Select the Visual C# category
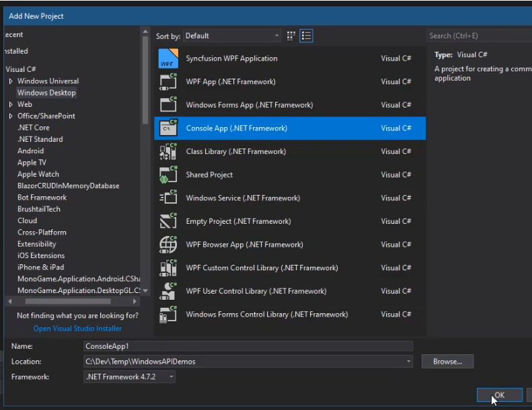Image resolution: width=532 pixels, height=410 pixels. click(21, 69)
